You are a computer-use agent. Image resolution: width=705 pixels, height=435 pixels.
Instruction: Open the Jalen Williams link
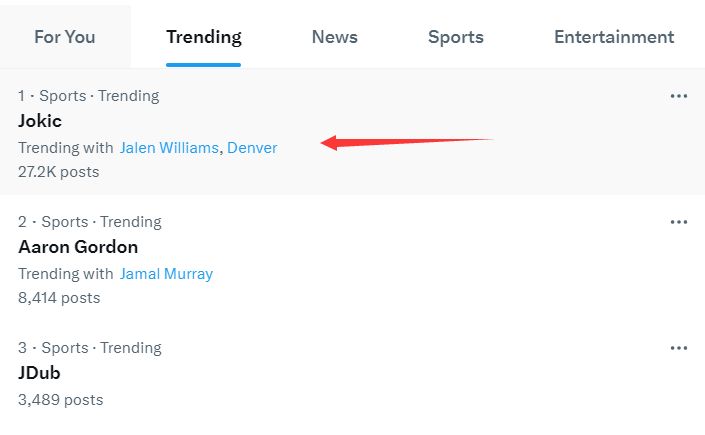click(x=169, y=148)
